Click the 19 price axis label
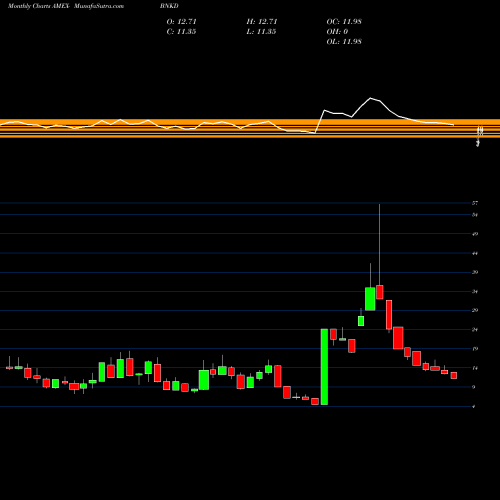The height and width of the screenshot is (500, 500). pos(475,349)
